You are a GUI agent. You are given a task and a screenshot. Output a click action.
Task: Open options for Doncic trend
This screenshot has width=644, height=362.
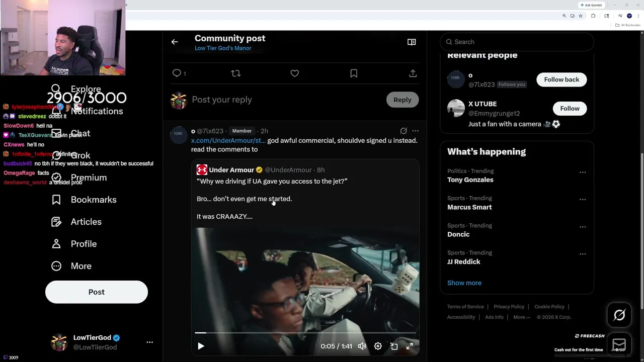pos(583,226)
